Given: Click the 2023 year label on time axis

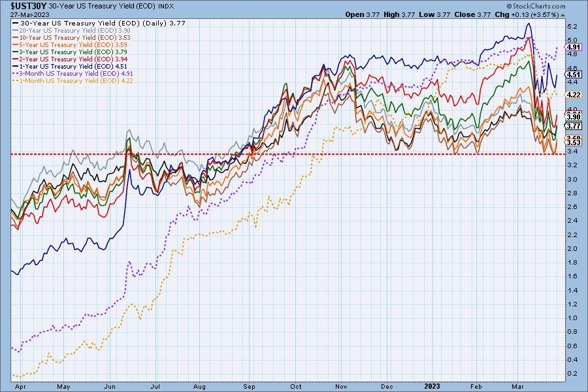Looking at the screenshot, I should tap(432, 386).
